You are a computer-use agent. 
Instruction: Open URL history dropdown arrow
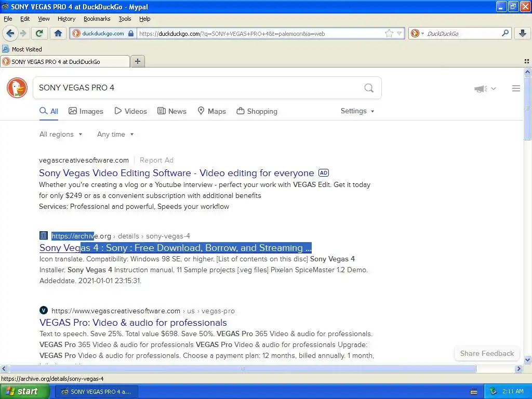pos(400,33)
